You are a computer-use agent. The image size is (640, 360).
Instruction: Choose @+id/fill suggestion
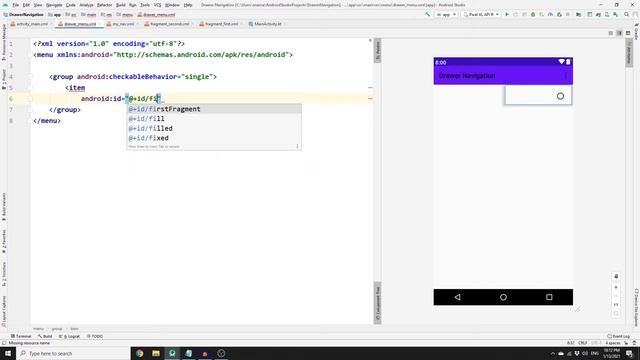click(x=214, y=119)
